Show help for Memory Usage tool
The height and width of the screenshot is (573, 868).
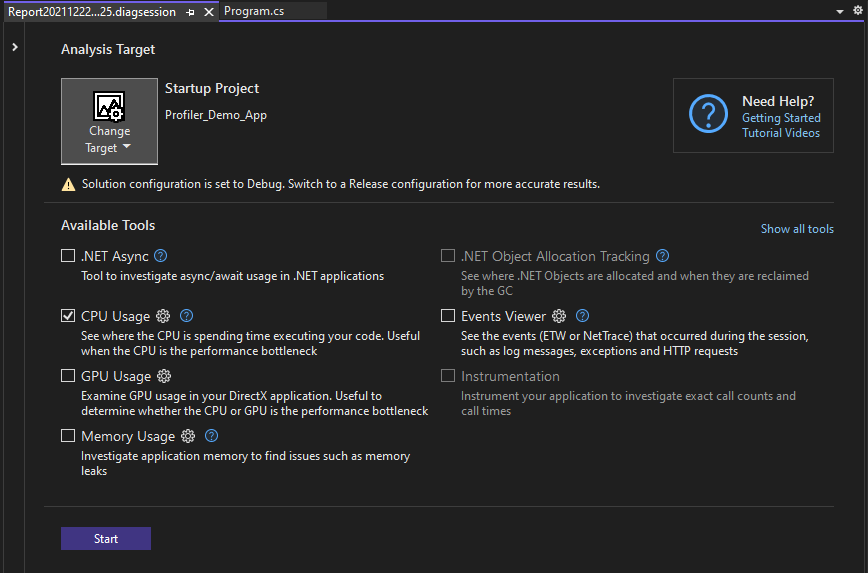[211, 436]
